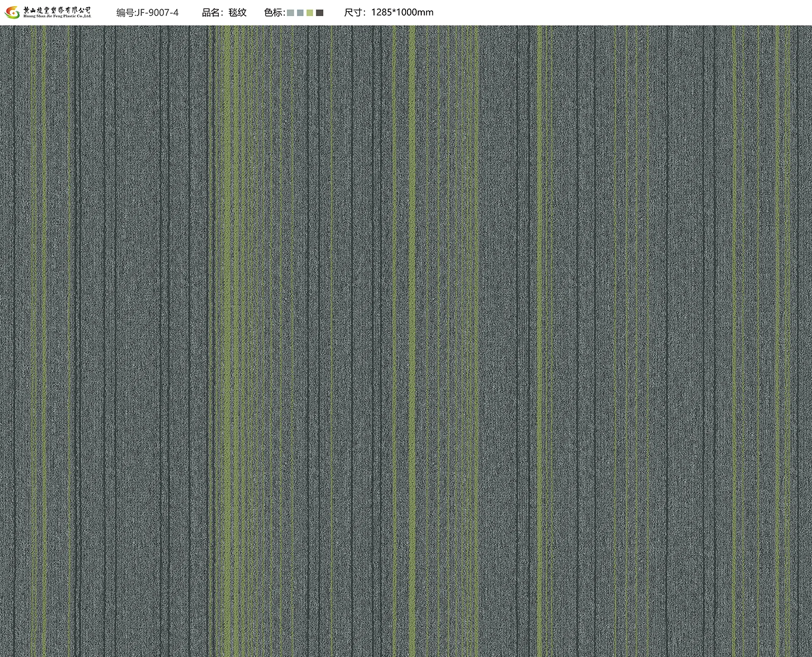812x657 pixels.
Task: Pick the first light gray color swatch
Action: point(291,13)
